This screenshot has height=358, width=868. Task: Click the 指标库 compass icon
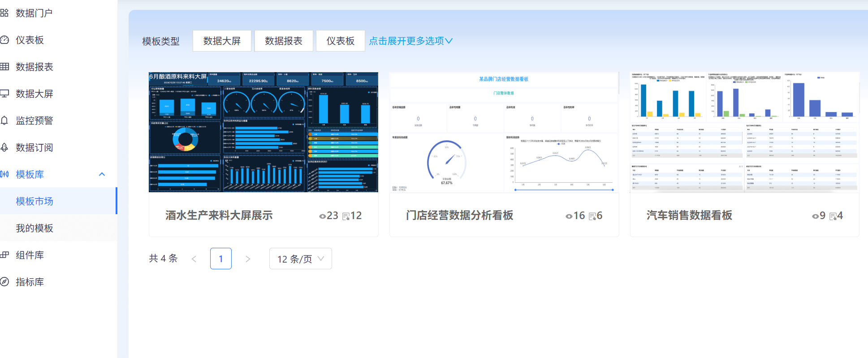click(4, 282)
